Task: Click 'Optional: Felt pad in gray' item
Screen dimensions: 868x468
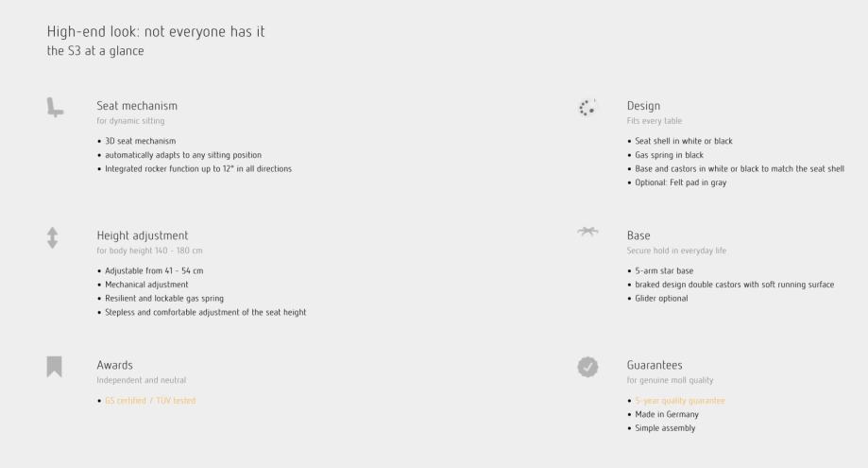Action: pyautogui.click(x=678, y=182)
